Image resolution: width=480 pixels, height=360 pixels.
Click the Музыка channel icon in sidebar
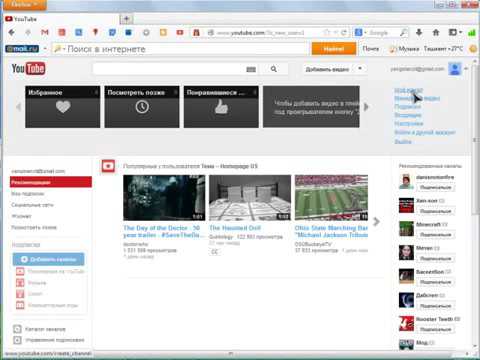pyautogui.click(x=20, y=283)
